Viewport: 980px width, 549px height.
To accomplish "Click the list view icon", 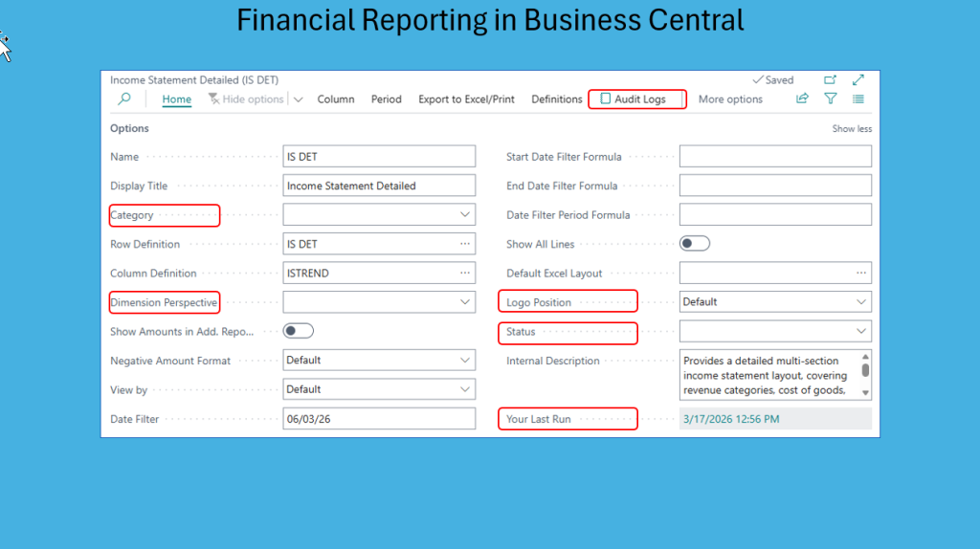I will click(858, 99).
